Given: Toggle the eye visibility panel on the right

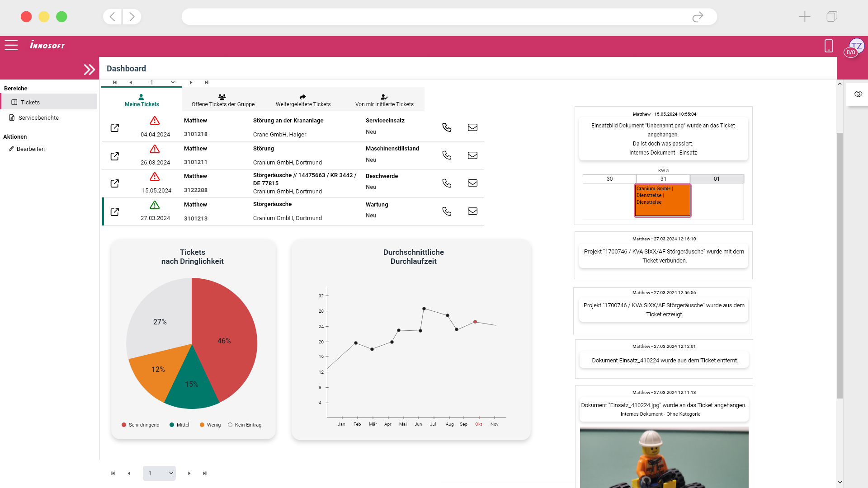Looking at the screenshot, I should click(859, 94).
